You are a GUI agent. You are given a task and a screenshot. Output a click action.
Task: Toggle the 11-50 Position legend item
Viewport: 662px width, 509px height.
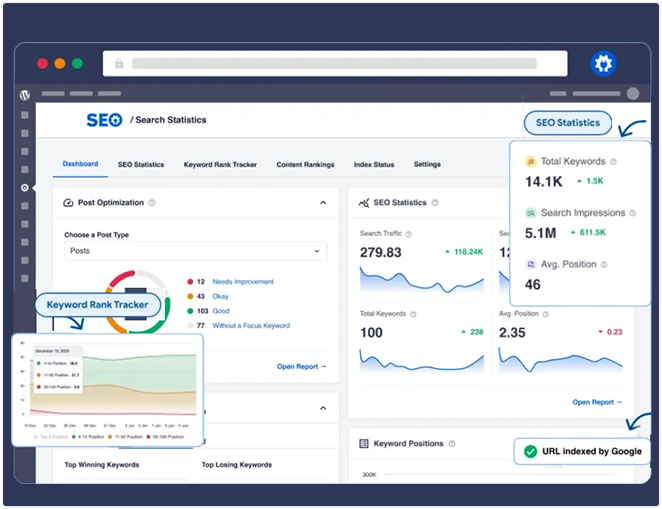[124, 437]
